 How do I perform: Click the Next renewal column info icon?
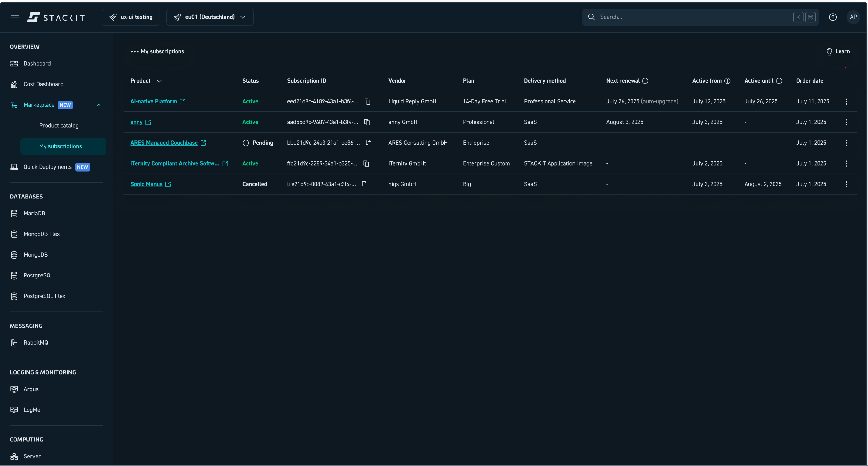click(645, 81)
